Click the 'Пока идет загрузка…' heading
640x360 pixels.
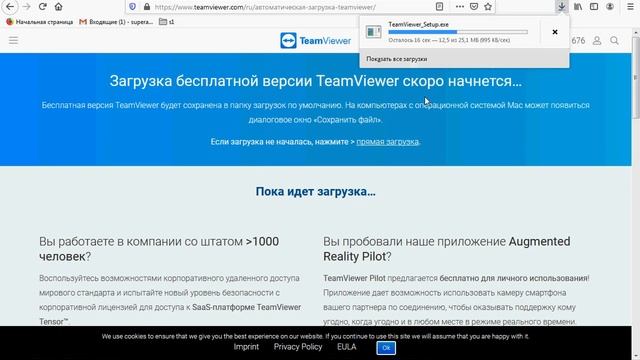(x=316, y=191)
